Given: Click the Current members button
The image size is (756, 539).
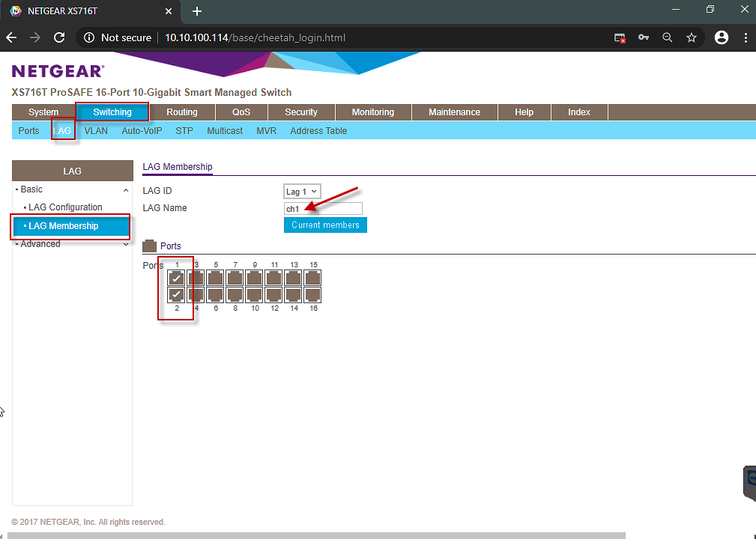Looking at the screenshot, I should pyautogui.click(x=325, y=225).
